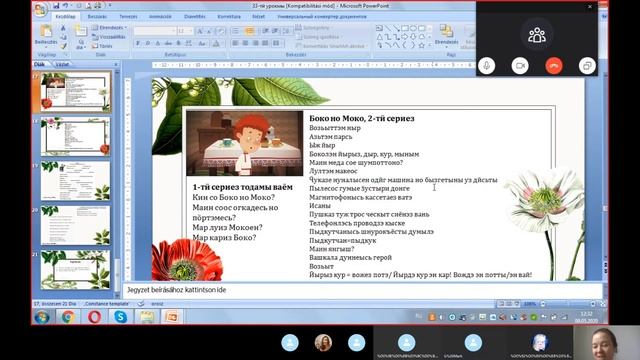640x360 pixels.
Task: Open the Aa change case dropdown
Action: click(x=202, y=43)
